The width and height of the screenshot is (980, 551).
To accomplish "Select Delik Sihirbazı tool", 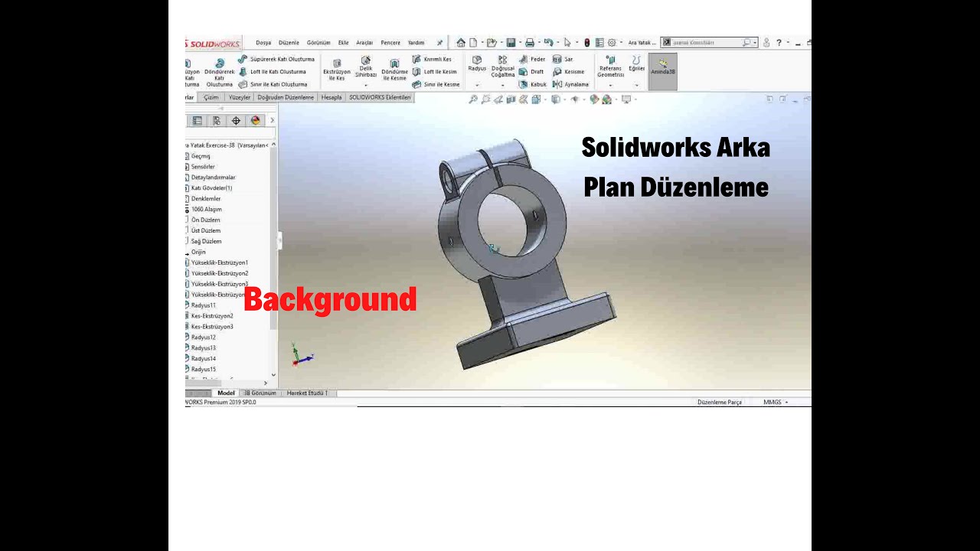I will tap(366, 67).
